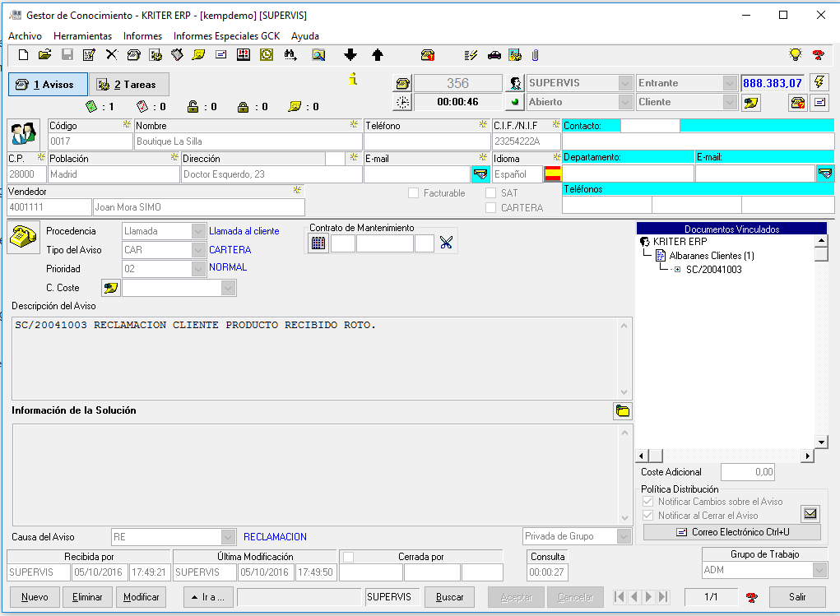Click the Coste Adicional field
This screenshot has width=840, height=616.
pyautogui.click(x=747, y=472)
